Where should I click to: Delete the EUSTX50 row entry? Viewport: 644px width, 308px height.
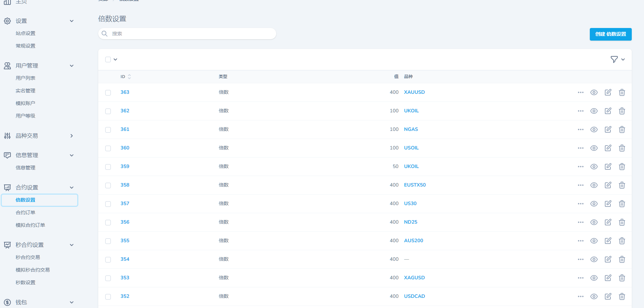622,185
